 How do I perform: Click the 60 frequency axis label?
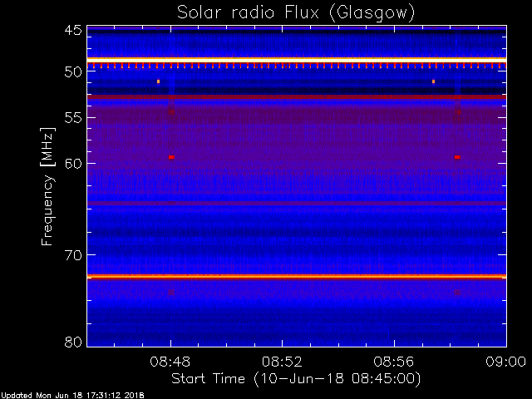[73, 163]
